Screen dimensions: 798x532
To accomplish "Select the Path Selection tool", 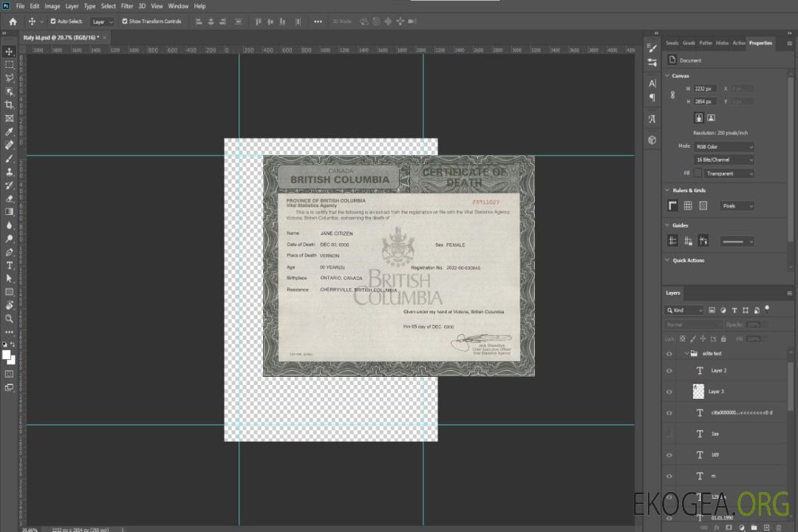I will pos(9,279).
